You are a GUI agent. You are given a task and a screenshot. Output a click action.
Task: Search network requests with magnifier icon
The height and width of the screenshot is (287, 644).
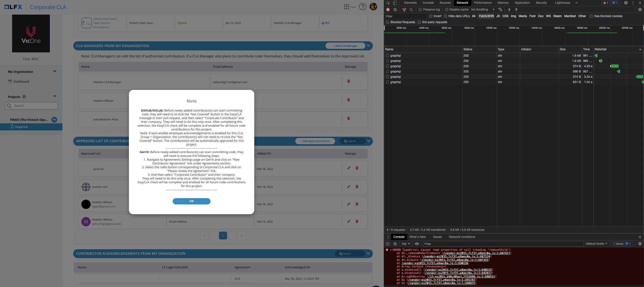click(411, 10)
